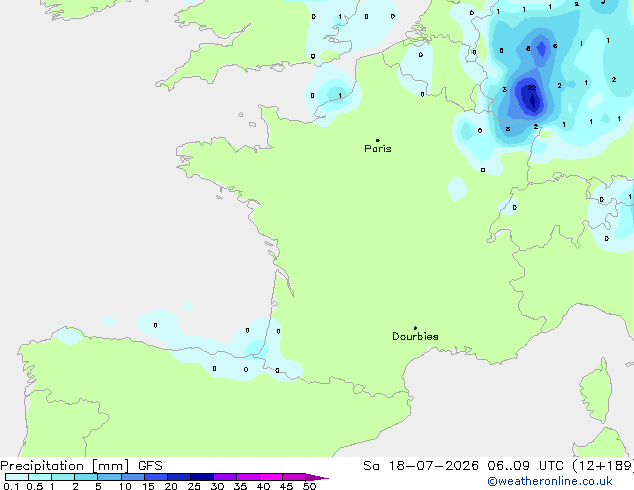Image resolution: width=634 pixels, height=490 pixels.
Task: Click the legend scale label 10
Action: (125, 486)
